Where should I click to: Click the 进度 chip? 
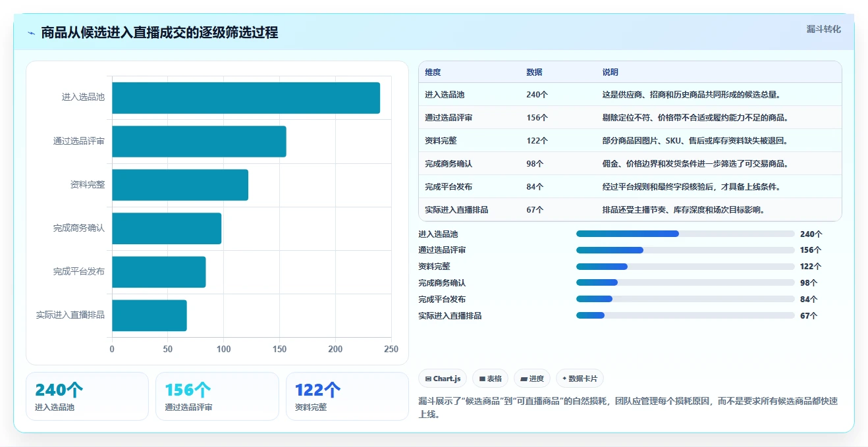[x=532, y=379]
